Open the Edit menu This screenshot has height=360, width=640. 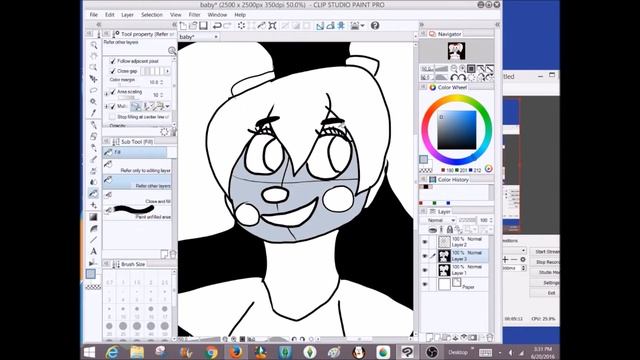(109, 15)
